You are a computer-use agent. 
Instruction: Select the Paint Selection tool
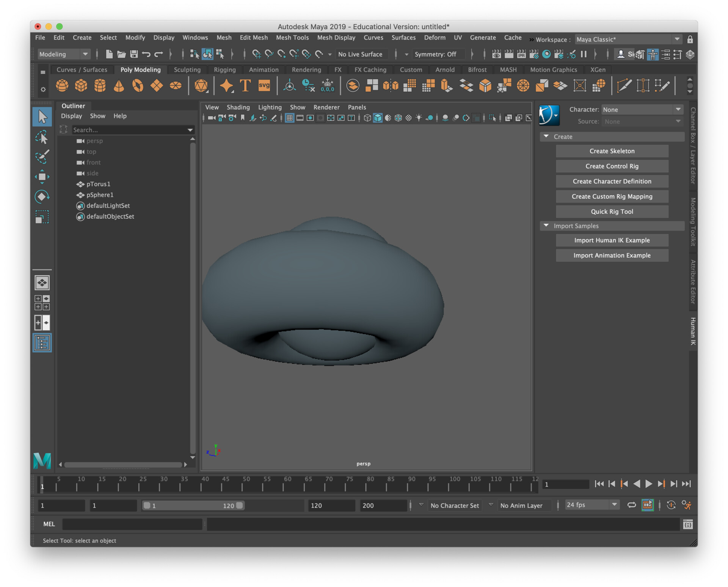tap(42, 157)
